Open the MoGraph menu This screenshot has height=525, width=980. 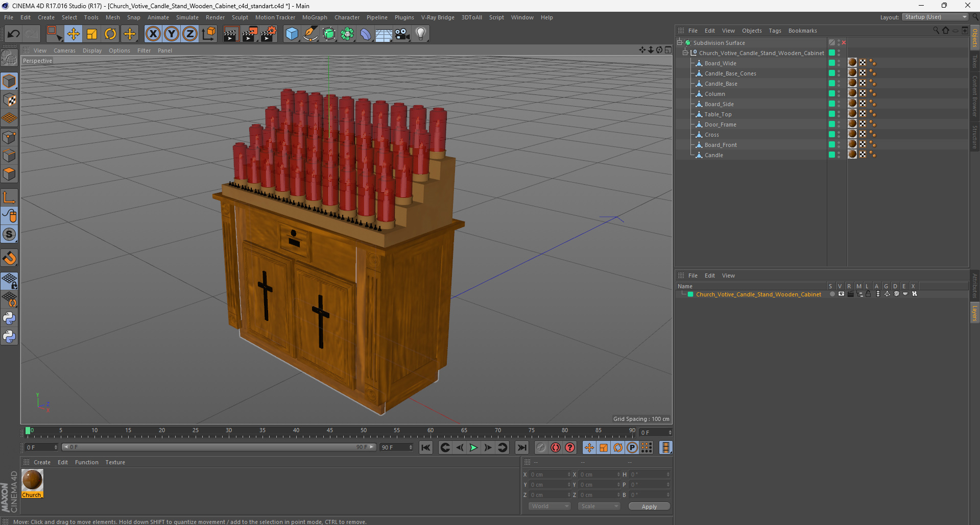(x=315, y=17)
